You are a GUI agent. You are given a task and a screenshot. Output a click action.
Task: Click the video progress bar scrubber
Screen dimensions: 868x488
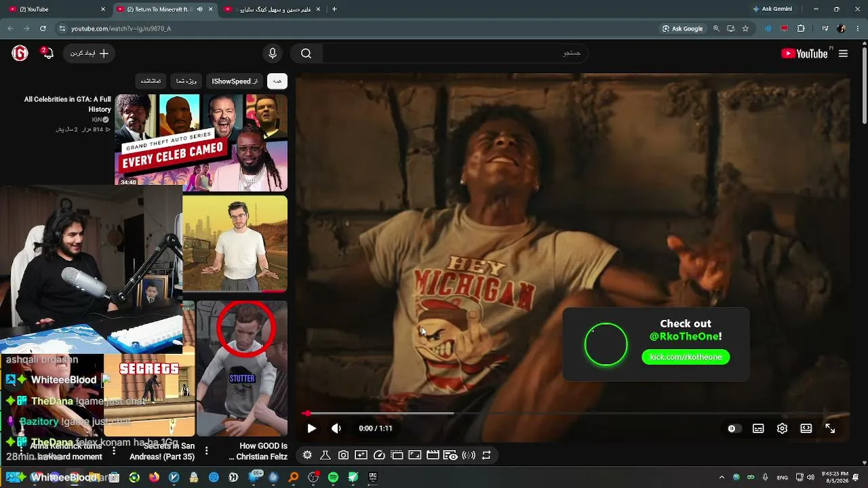307,413
